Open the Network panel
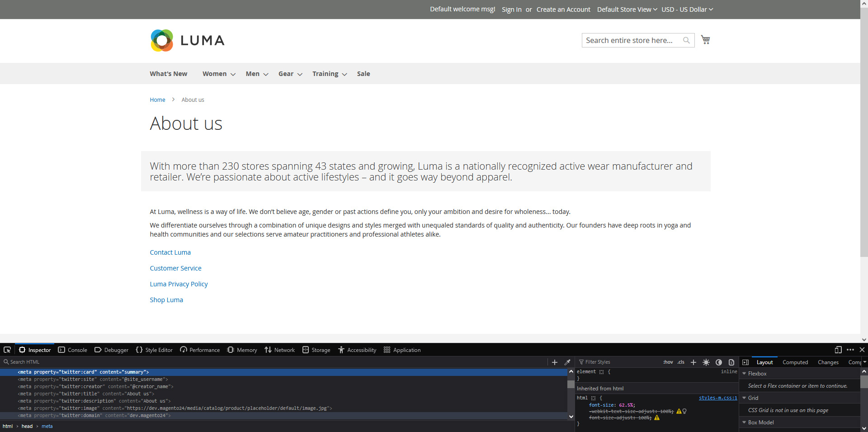 tap(279, 350)
